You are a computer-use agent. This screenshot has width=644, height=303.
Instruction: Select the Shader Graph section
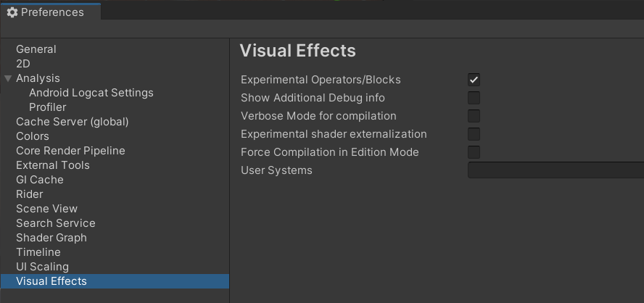coord(51,238)
